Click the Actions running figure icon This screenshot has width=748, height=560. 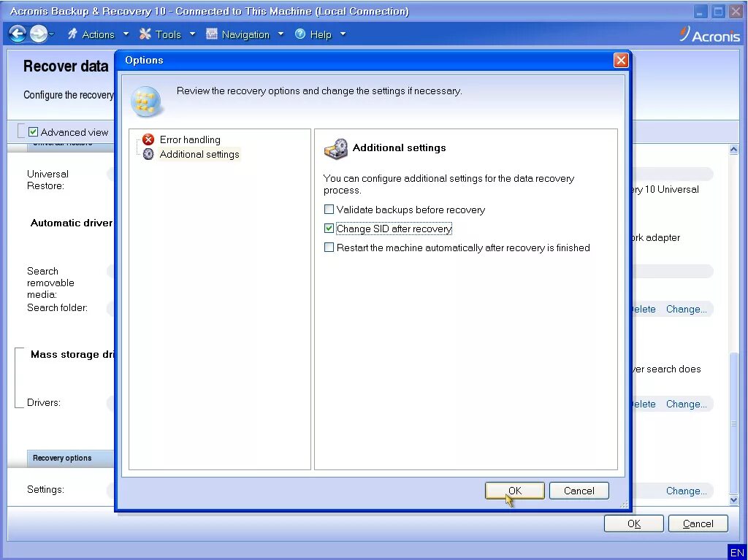pos(72,34)
